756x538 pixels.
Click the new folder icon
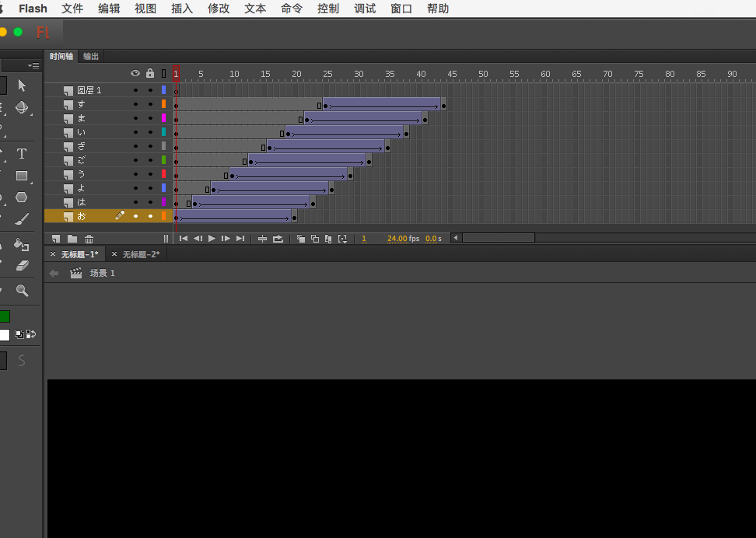(72, 239)
